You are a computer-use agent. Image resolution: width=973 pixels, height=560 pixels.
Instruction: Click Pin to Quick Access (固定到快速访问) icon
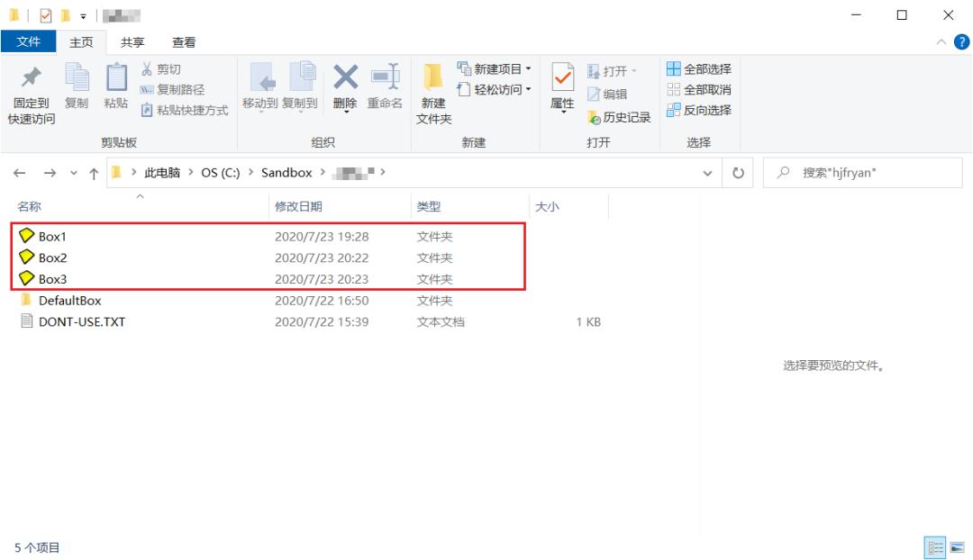[31, 77]
